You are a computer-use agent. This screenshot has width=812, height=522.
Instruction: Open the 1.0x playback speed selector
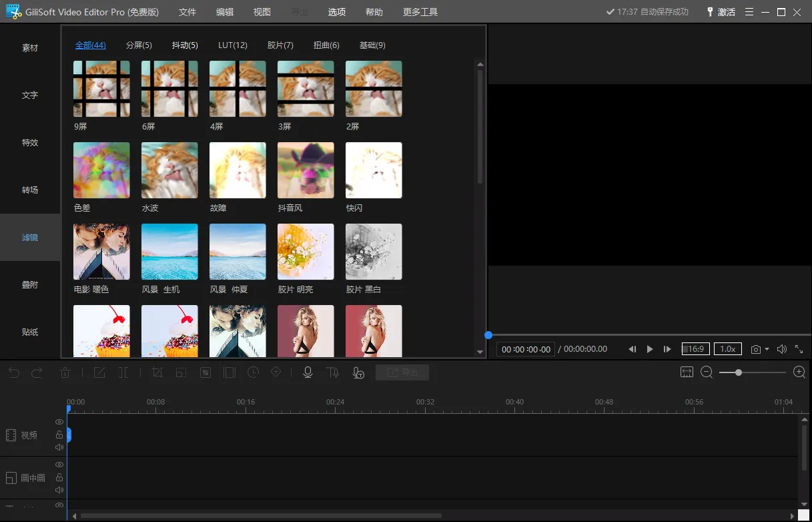727,349
